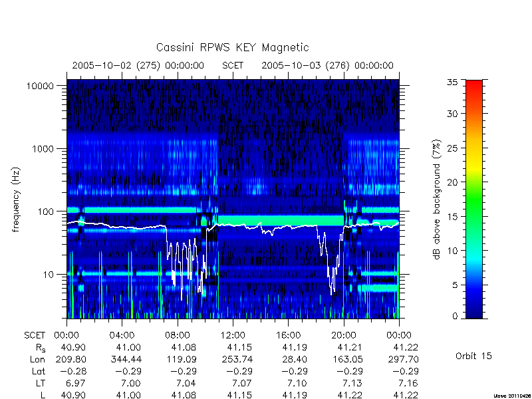Click the 20:00 time tick label
The image size is (532, 399).
click(x=344, y=335)
